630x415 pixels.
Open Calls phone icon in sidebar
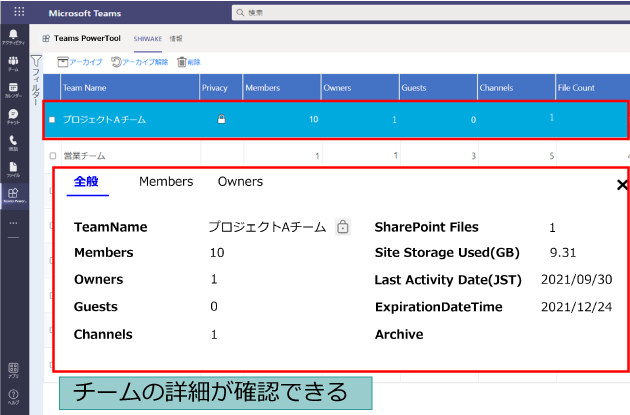(x=13, y=143)
